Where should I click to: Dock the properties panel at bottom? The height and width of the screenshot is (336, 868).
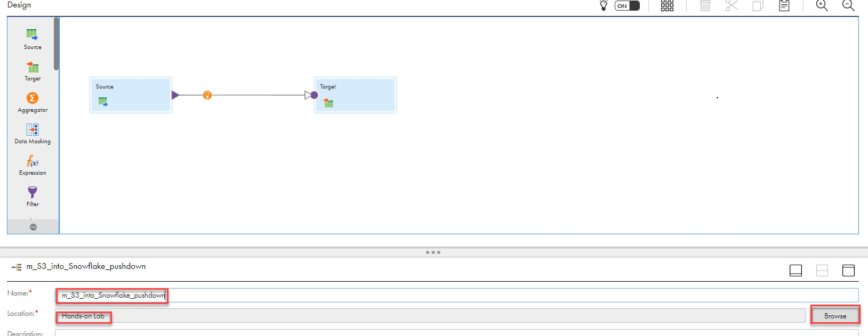(795, 271)
